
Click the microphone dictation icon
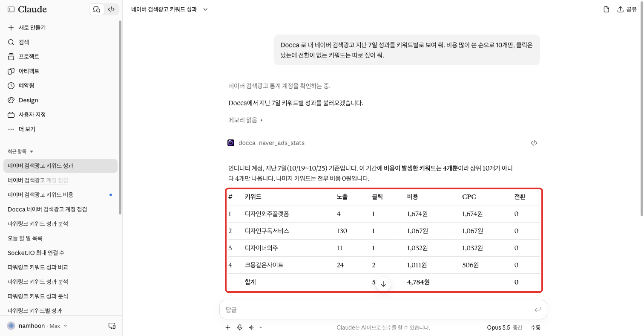(240, 327)
